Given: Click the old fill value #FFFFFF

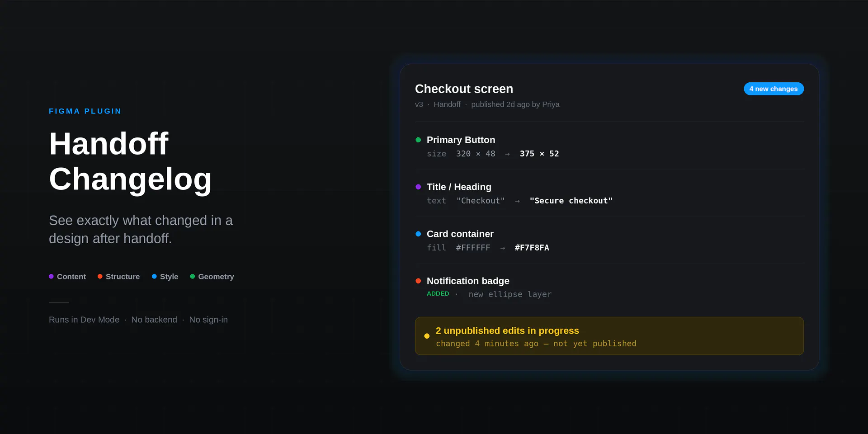Looking at the screenshot, I should (x=473, y=248).
